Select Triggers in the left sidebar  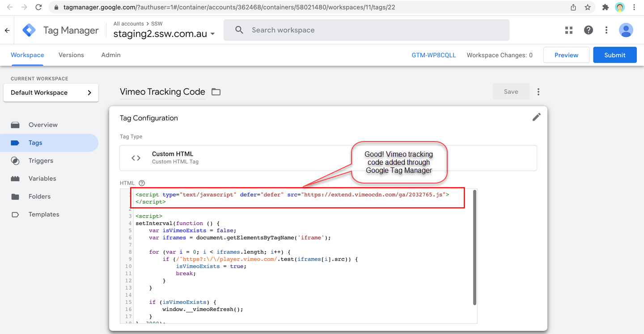click(41, 161)
